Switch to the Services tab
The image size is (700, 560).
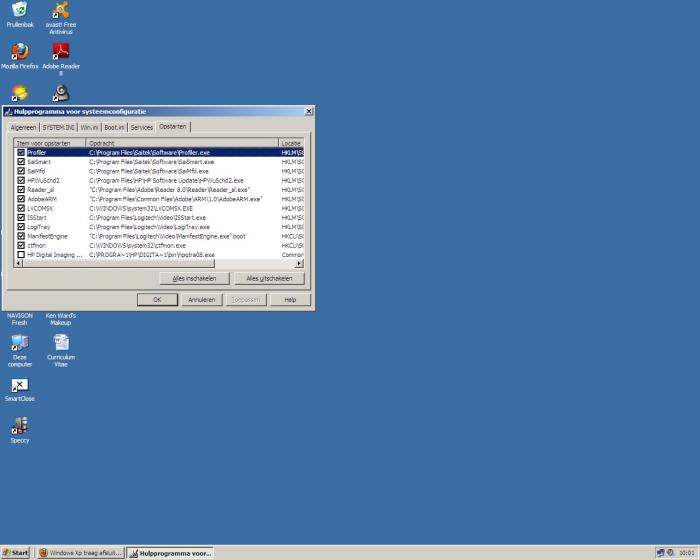point(142,128)
